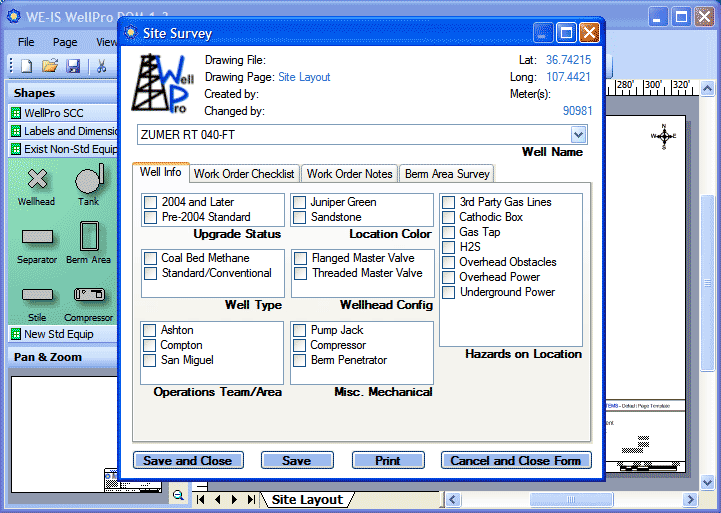Check 3rd Party Gas Lines hazard
Viewport: 721px width, 513px height.
tap(448, 202)
